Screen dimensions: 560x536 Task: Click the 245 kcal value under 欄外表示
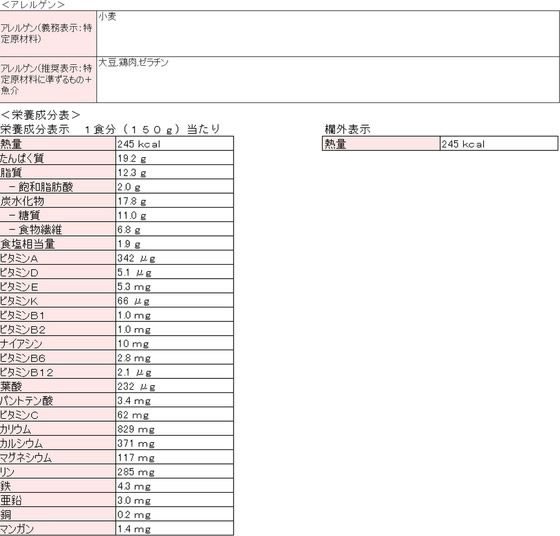pos(499,144)
